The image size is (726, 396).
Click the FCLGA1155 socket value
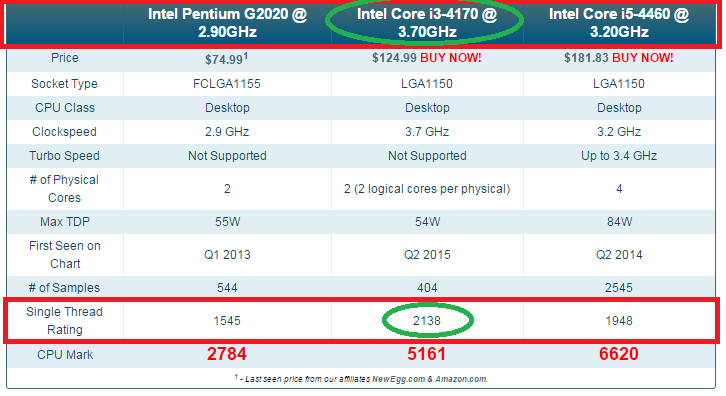(x=227, y=84)
